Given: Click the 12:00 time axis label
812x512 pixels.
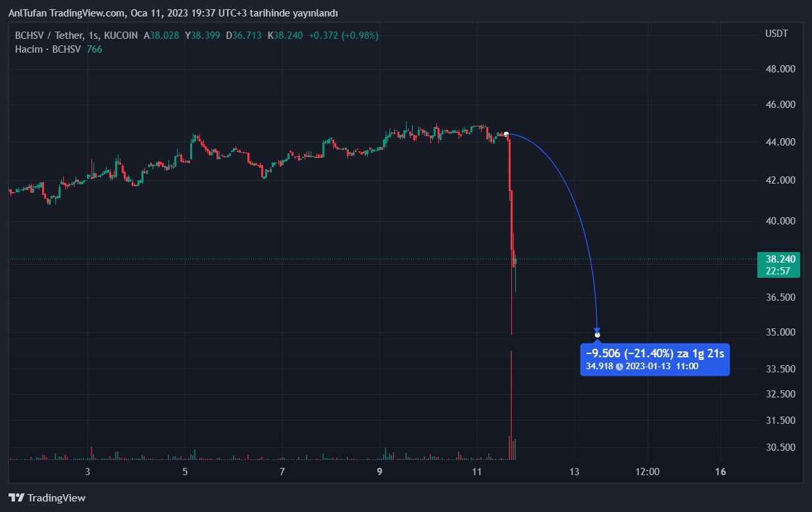Looking at the screenshot, I should pyautogui.click(x=647, y=471).
